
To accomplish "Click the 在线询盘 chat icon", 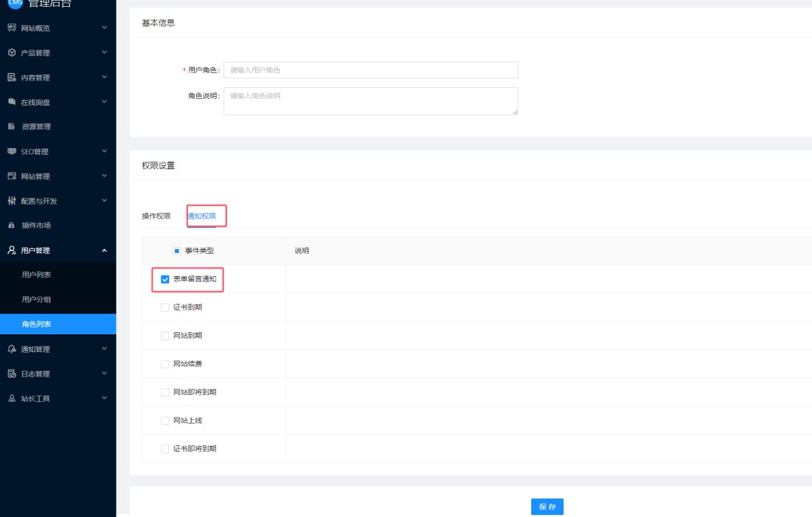I will [12, 102].
